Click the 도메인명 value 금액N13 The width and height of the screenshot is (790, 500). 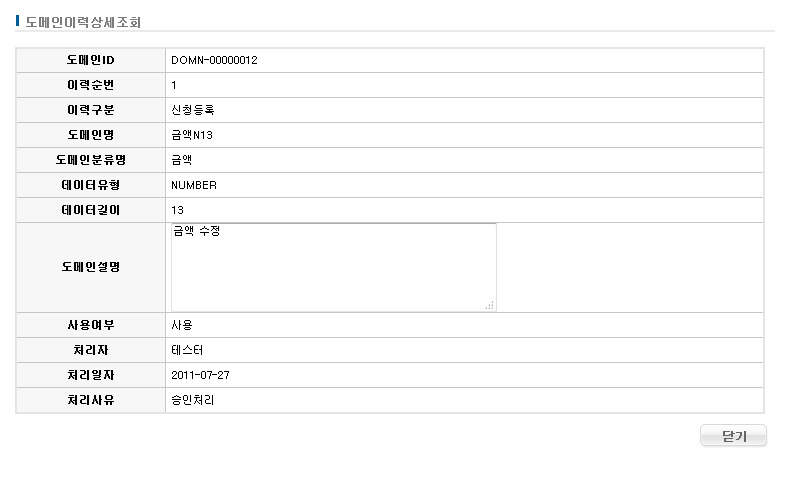click(192, 135)
